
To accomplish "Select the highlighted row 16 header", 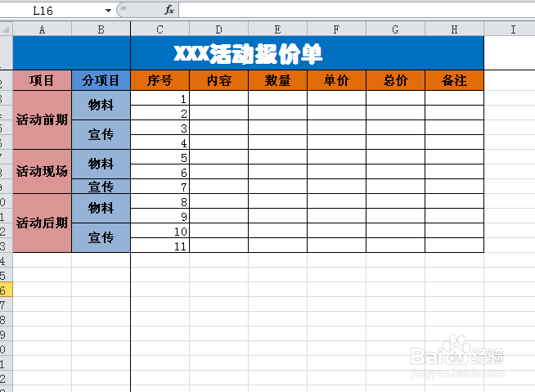I will (7, 290).
